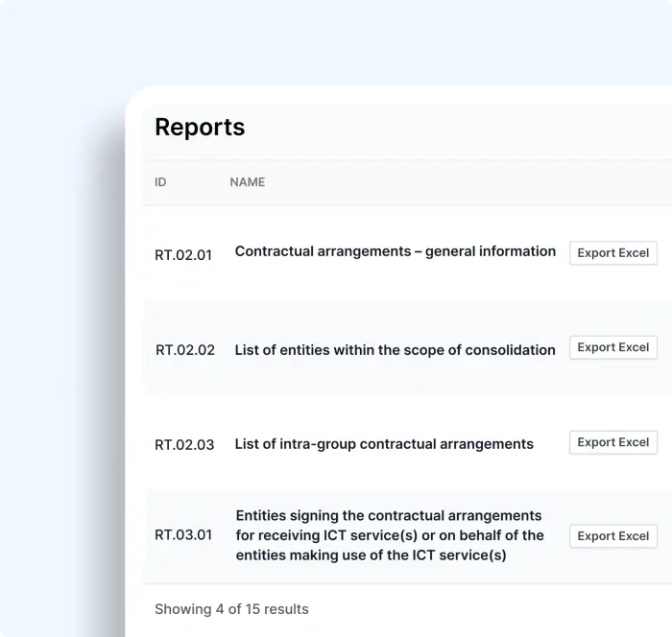Select the RT.02.01 ID cell
This screenshot has width=672, height=637.
183,255
